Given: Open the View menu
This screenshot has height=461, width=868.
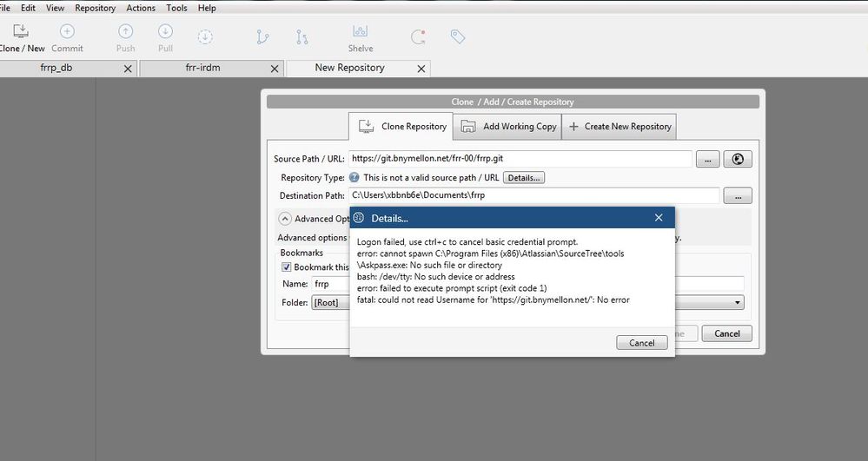Looking at the screenshot, I should tap(55, 8).
